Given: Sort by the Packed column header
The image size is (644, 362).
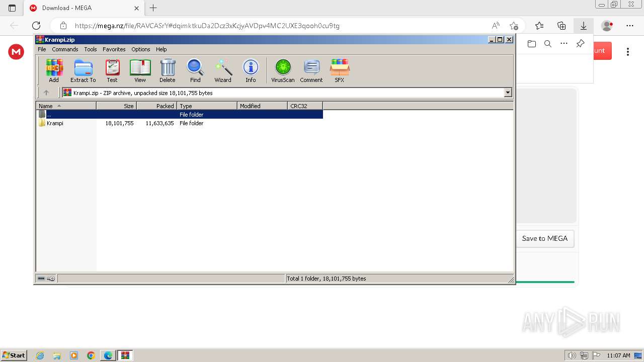Looking at the screenshot, I should click(x=156, y=106).
